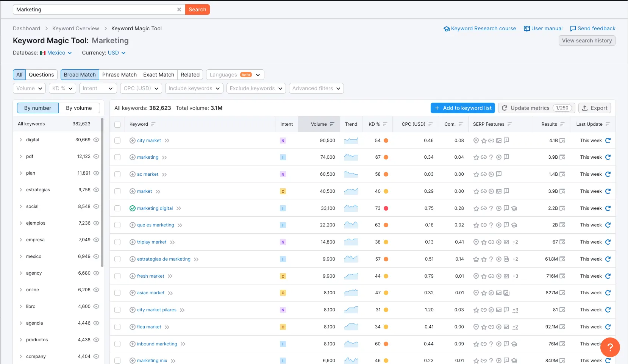628x364 pixels.
Task: Open the Keyword Research course link icon
Action: pyautogui.click(x=447, y=28)
